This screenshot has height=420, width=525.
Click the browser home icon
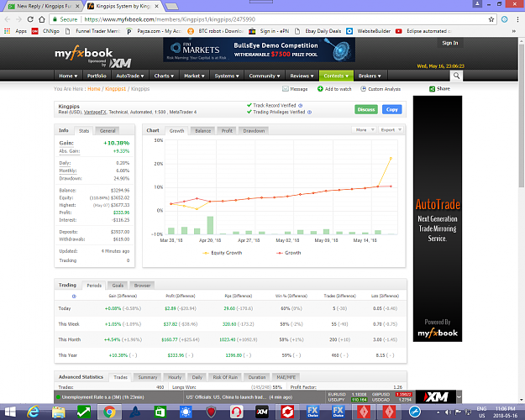pyautogui.click(x=42, y=19)
